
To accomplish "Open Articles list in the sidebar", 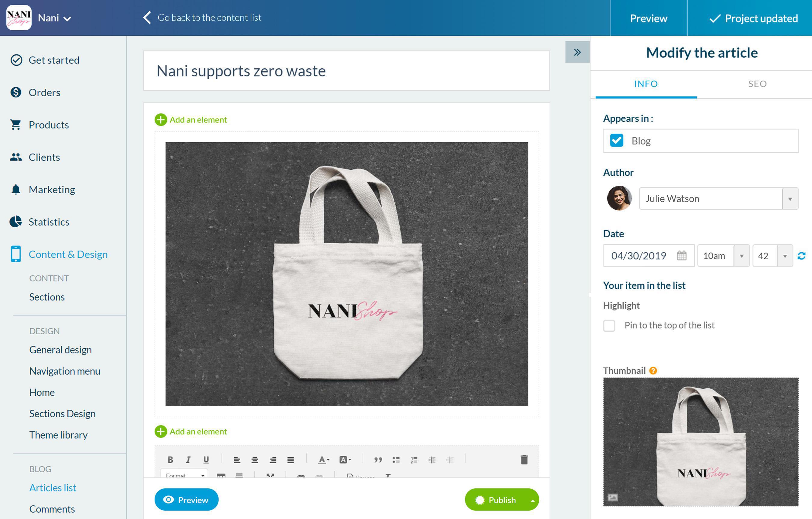I will pos(52,487).
